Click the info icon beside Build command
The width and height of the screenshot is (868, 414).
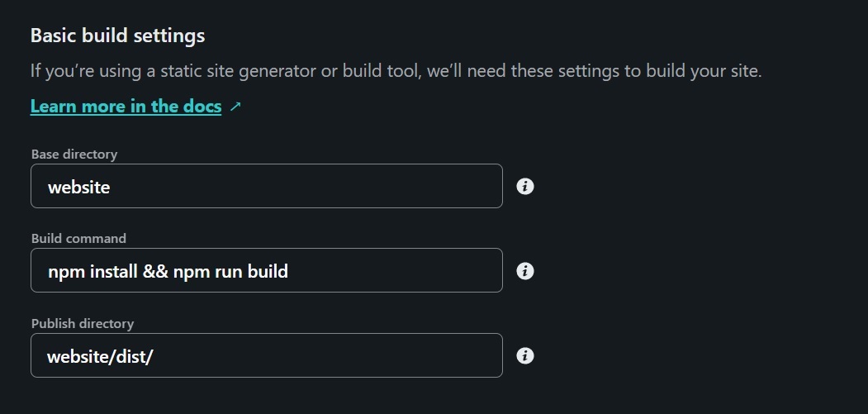(524, 271)
